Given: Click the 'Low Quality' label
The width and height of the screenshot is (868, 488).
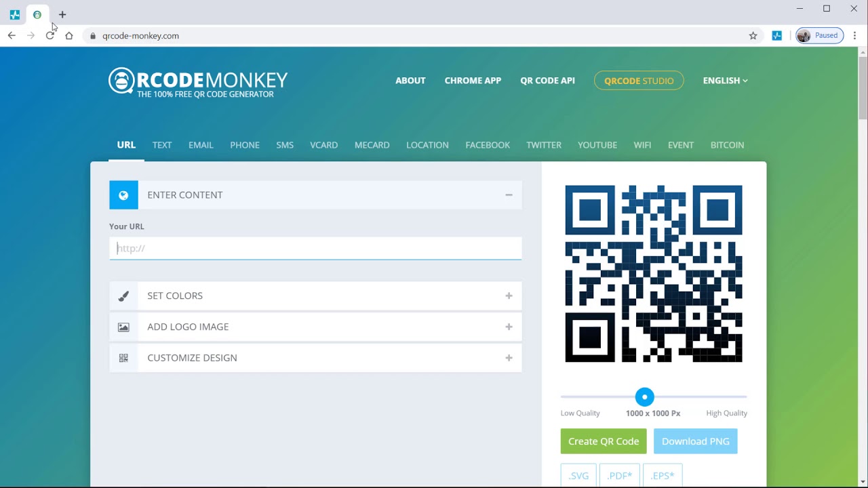Looking at the screenshot, I should click(580, 413).
